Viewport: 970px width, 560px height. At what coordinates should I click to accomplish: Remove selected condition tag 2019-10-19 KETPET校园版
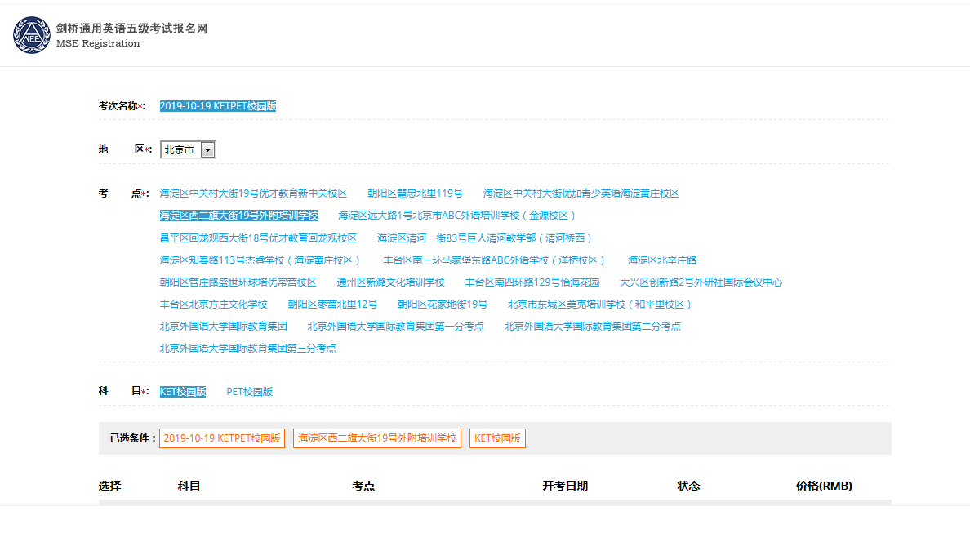point(222,438)
